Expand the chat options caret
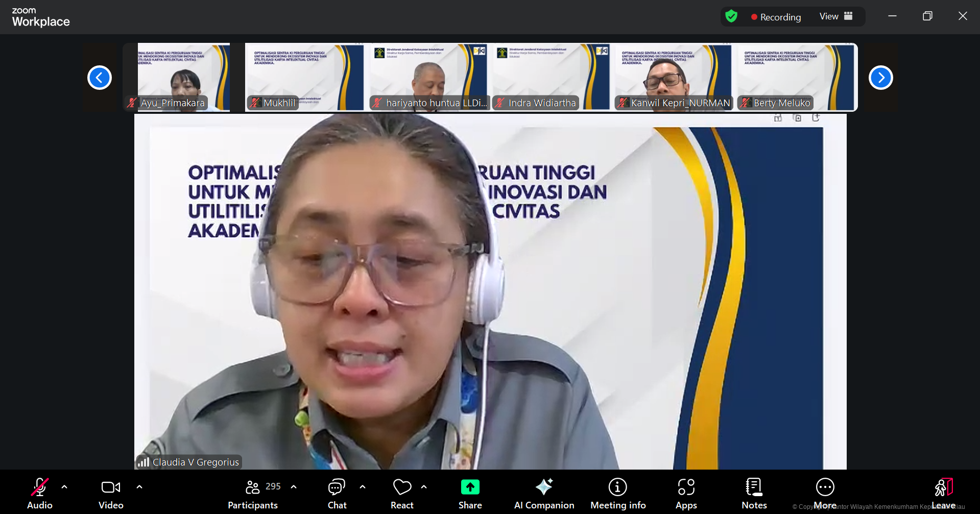 pyautogui.click(x=363, y=487)
